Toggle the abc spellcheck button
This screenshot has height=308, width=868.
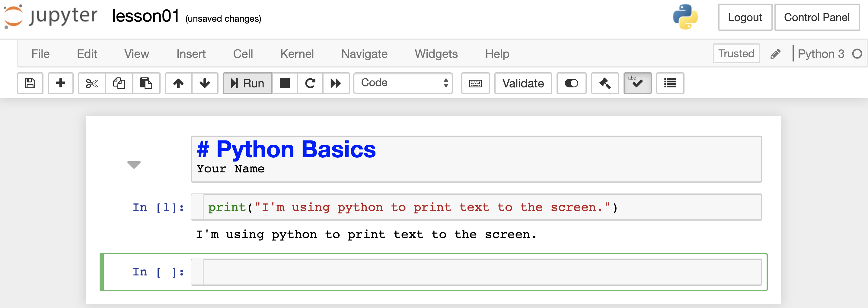(x=637, y=83)
